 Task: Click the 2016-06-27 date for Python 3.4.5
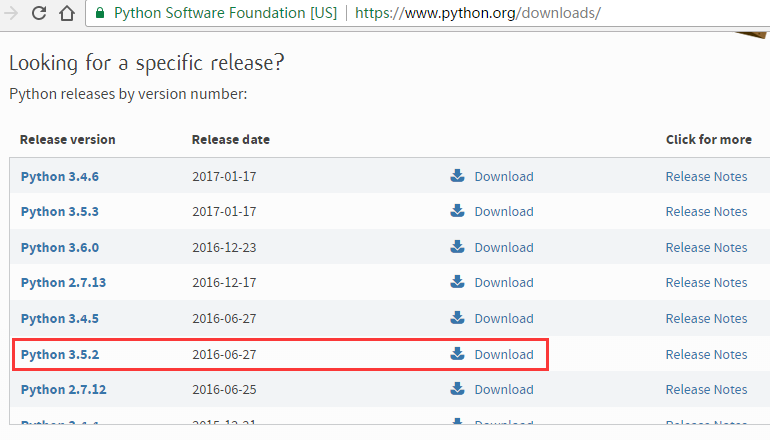(224, 319)
